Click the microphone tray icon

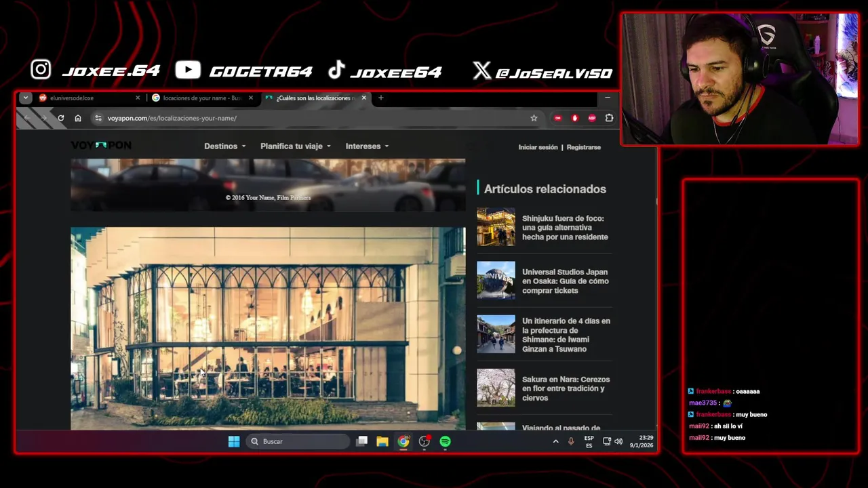571,441
